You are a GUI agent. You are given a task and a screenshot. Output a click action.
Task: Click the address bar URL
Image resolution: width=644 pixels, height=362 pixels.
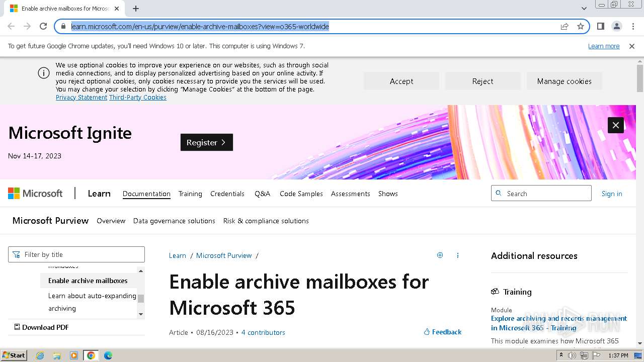(x=200, y=27)
